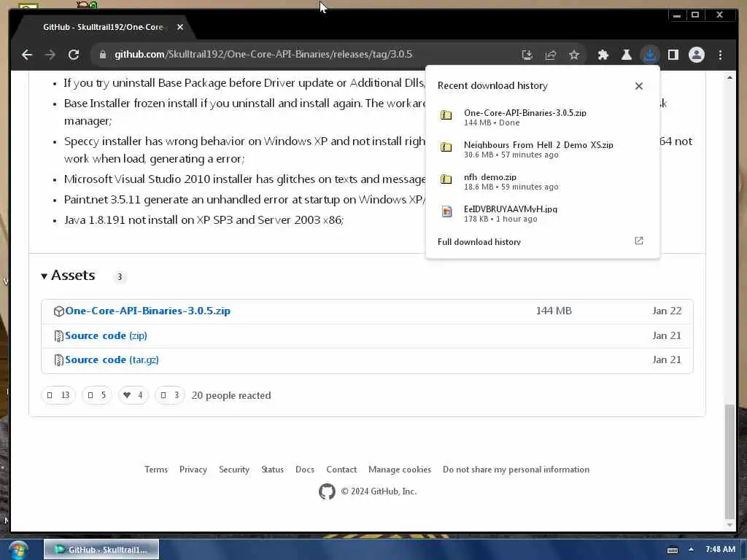This screenshot has height=560, width=747.
Task: Show hidden system tray icons
Action: 691,549
